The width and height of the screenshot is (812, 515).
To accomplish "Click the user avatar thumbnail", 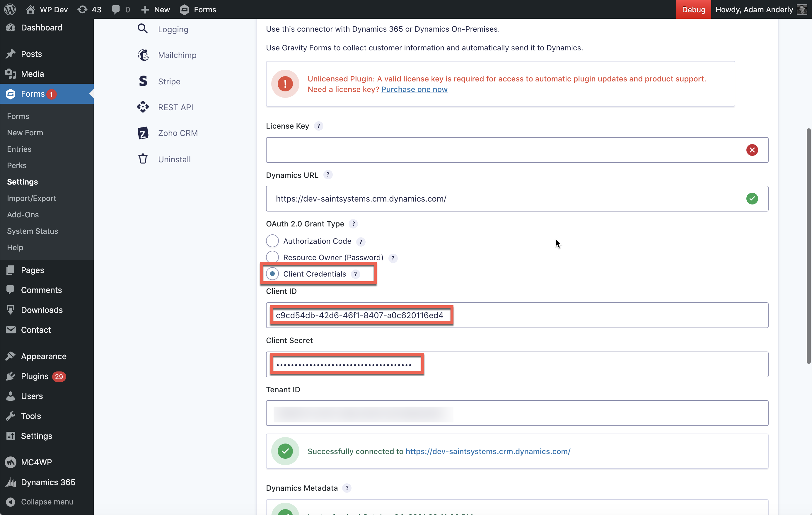I will tap(802, 9).
